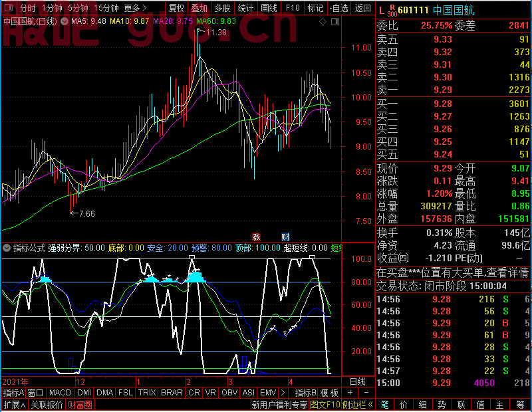Screen dimensions: 532x412
Task: Open 多股 multi-stock view
Action: click(222, 8)
